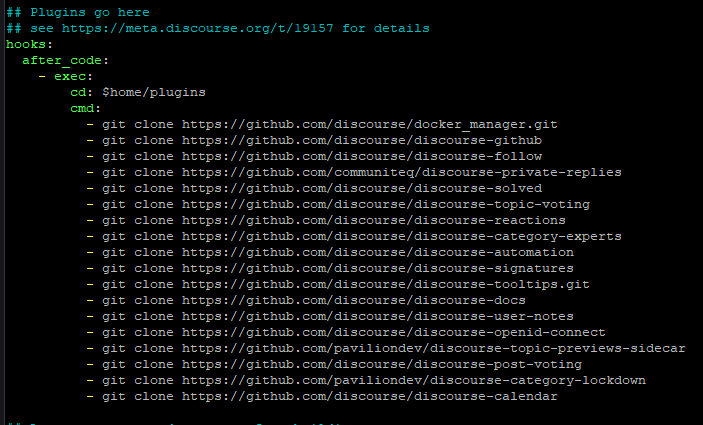Click the 'hooks:' key
The height and width of the screenshot is (425, 703).
click(30, 44)
